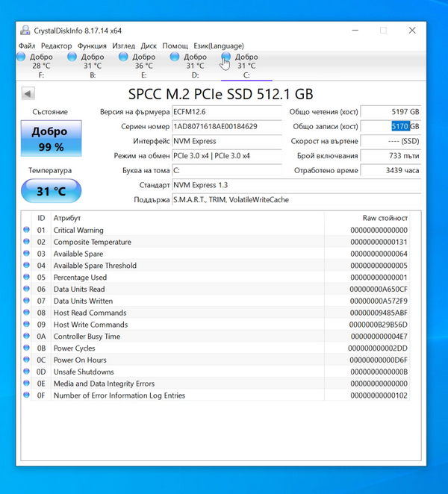Image resolution: width=448 pixels, height=494 pixels.
Task: Click the Добро 99 % health status button
Action: point(51,138)
